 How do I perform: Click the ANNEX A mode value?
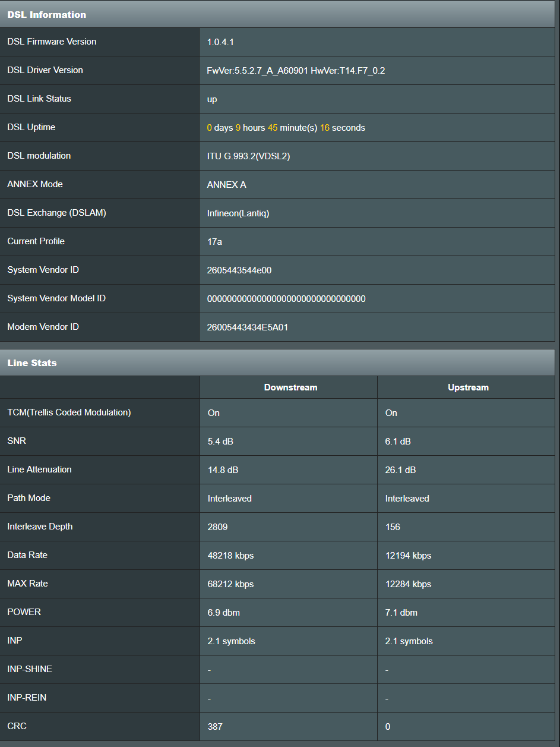226,185
